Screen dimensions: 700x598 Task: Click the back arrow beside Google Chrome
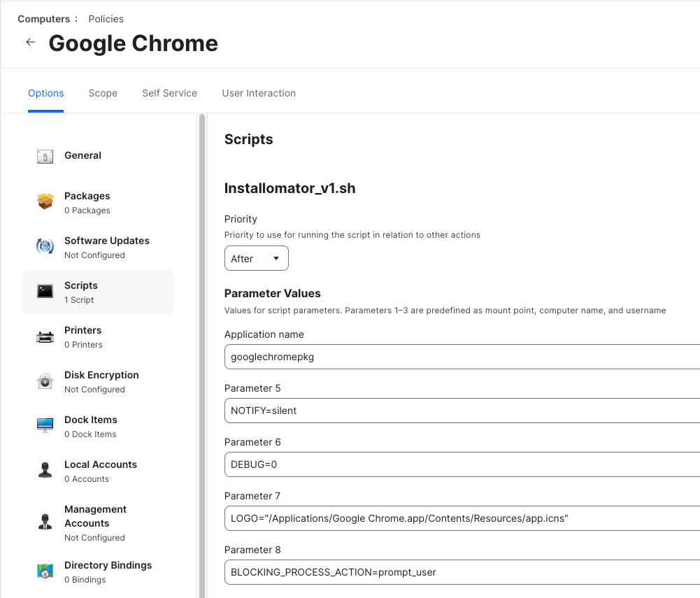point(30,42)
